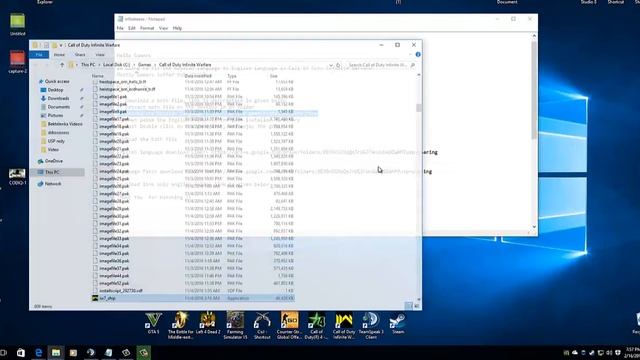Click the Explorer vertical scrollbar thumb
This screenshot has height=360, width=640.
pos(418,108)
